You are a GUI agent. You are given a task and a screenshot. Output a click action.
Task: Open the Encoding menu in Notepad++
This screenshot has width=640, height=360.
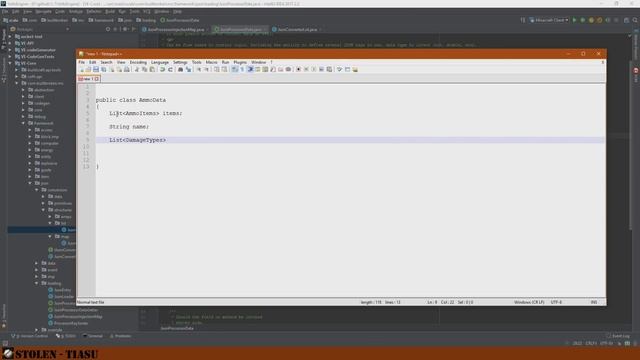point(138,62)
